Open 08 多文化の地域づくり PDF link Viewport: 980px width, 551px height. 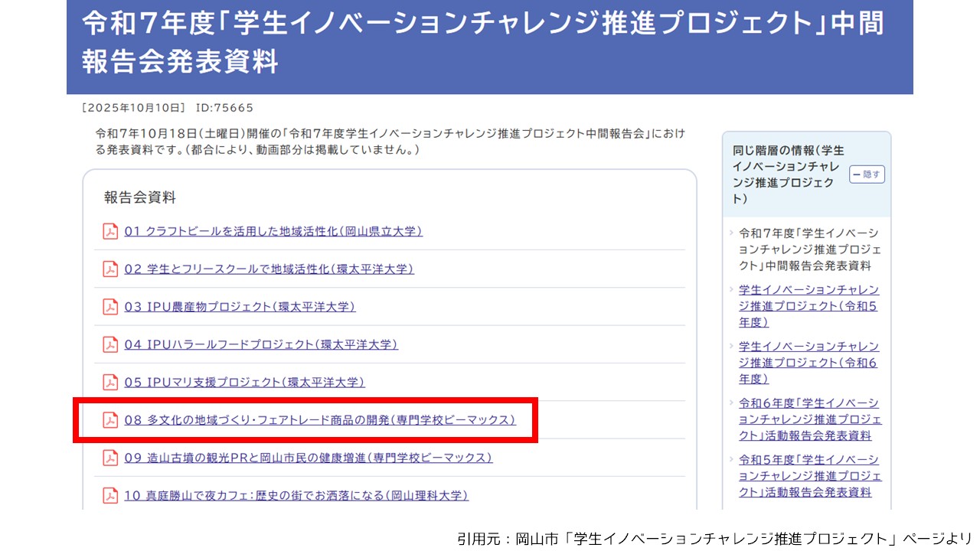pyautogui.click(x=320, y=420)
